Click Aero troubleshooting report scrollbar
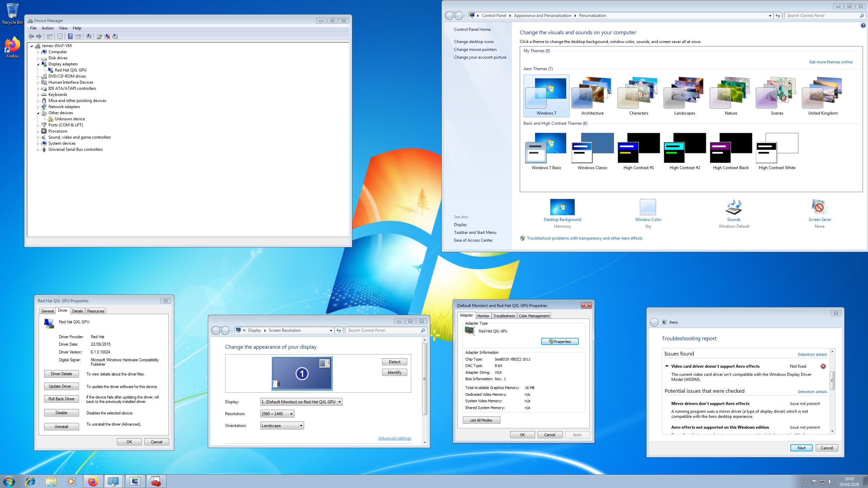The height and width of the screenshot is (488, 868). pos(832,391)
